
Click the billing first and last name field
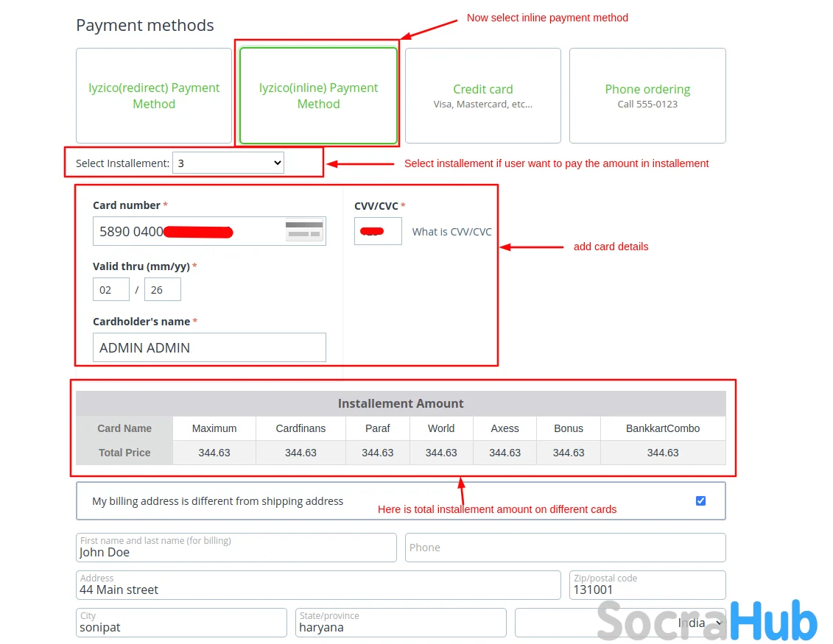[x=236, y=548]
